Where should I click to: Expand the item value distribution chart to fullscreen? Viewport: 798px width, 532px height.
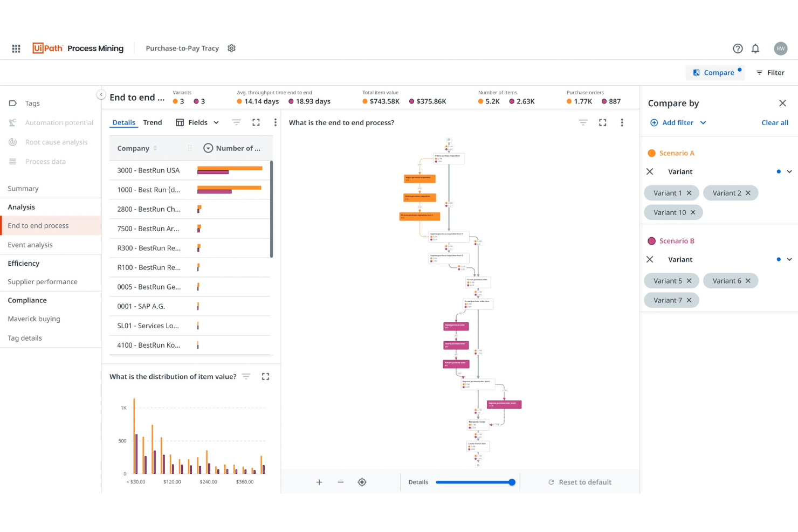(265, 376)
